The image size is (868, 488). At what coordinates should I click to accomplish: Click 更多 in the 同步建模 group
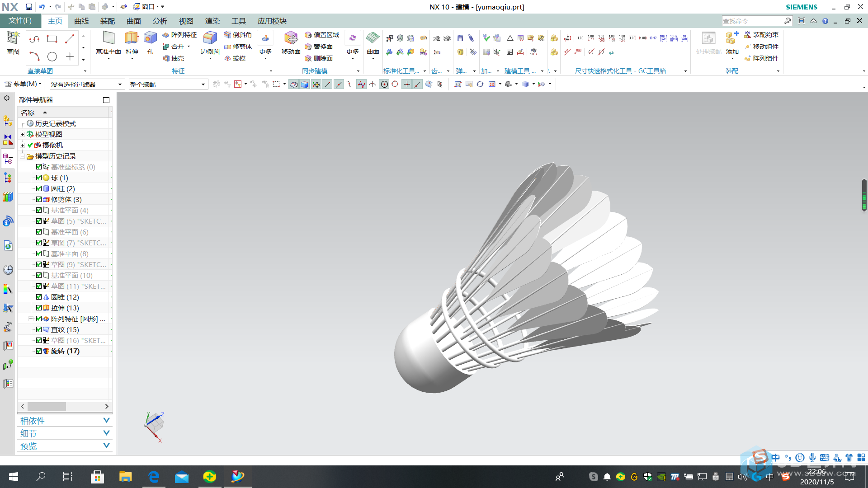click(353, 45)
